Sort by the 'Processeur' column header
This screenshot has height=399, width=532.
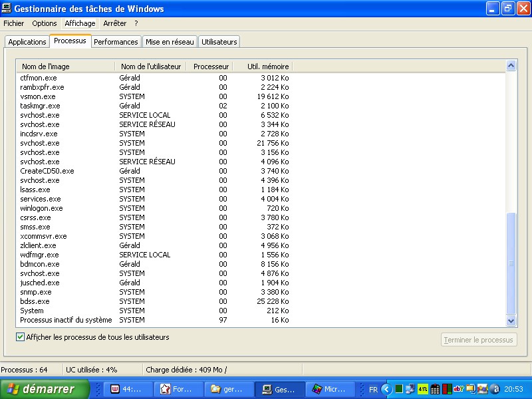(x=209, y=66)
